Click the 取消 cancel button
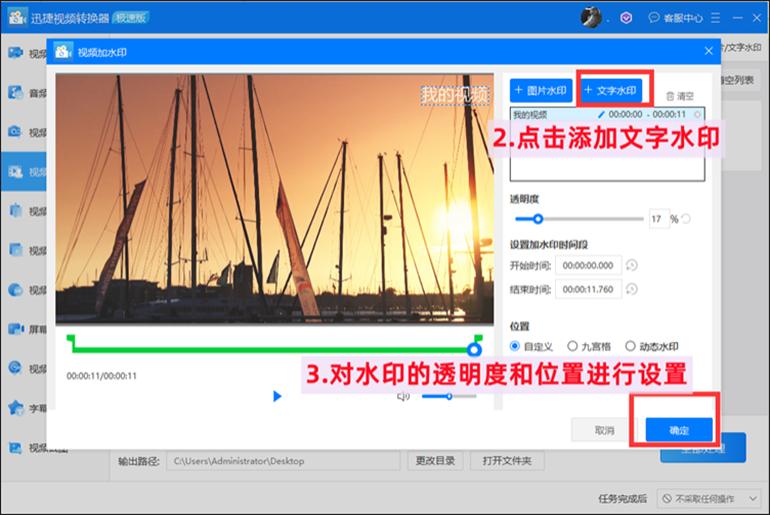 (x=605, y=431)
